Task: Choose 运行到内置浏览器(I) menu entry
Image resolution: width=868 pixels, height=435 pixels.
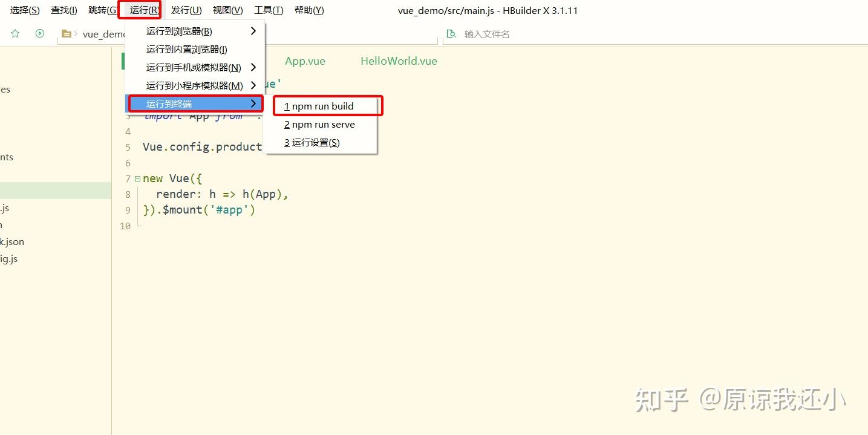Action: tap(195, 50)
